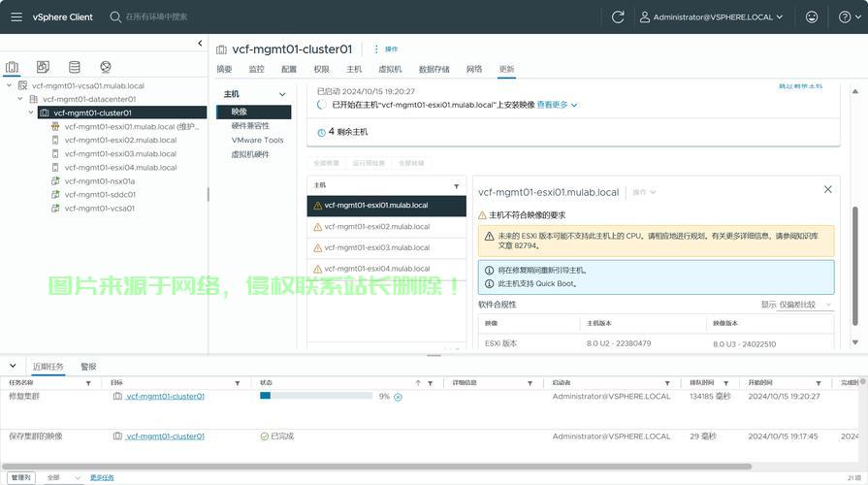The height and width of the screenshot is (485, 868).
Task: Cancel the 修复集群 task at 9%
Action: click(x=398, y=397)
